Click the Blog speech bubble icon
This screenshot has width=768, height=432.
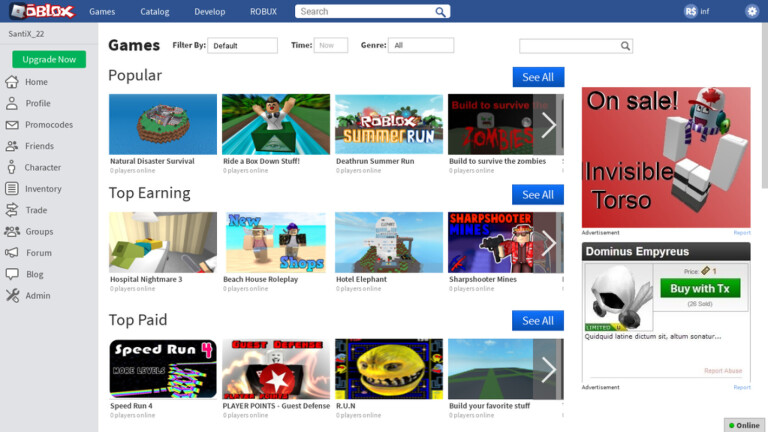(x=12, y=274)
